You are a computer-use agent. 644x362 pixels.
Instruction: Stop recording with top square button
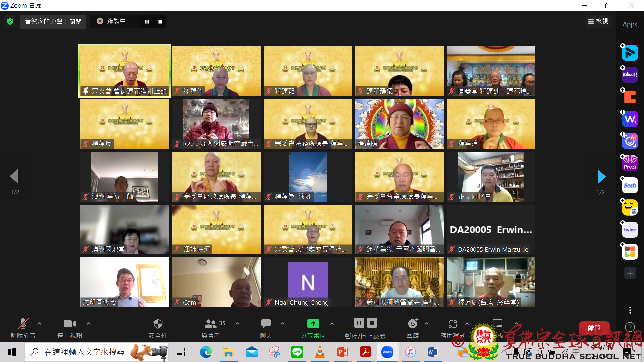(160, 22)
